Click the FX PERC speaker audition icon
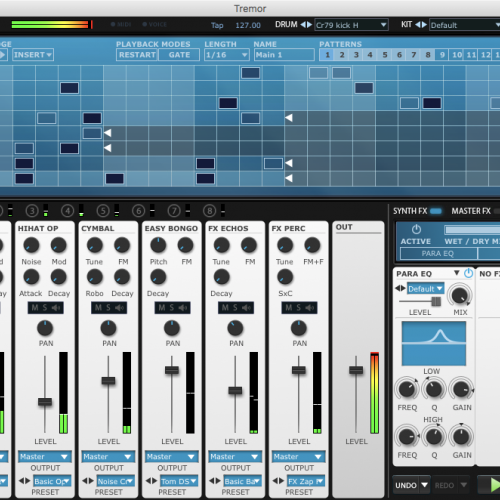This screenshot has width=500, height=500. (x=310, y=308)
